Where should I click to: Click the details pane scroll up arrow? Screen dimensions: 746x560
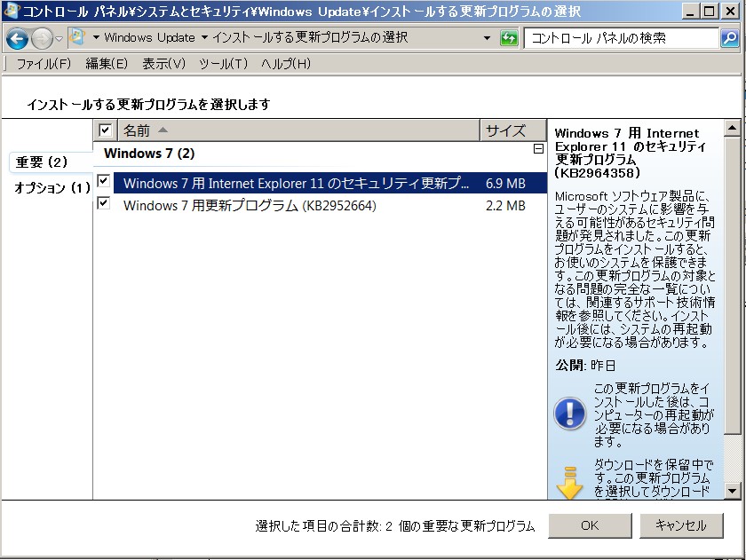click(x=732, y=128)
